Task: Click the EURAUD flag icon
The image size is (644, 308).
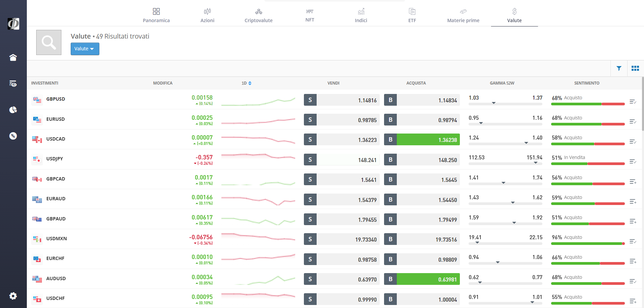Action: pyautogui.click(x=37, y=199)
